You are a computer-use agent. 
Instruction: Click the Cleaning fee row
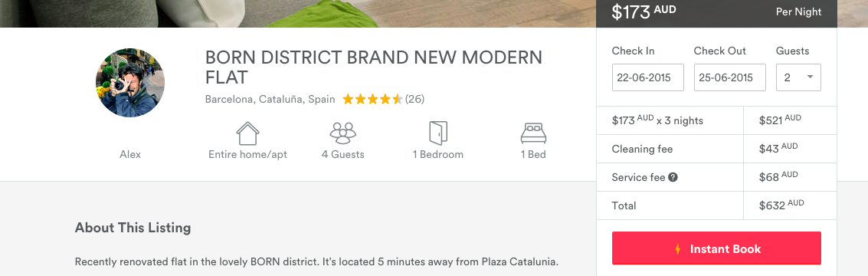tap(716, 149)
